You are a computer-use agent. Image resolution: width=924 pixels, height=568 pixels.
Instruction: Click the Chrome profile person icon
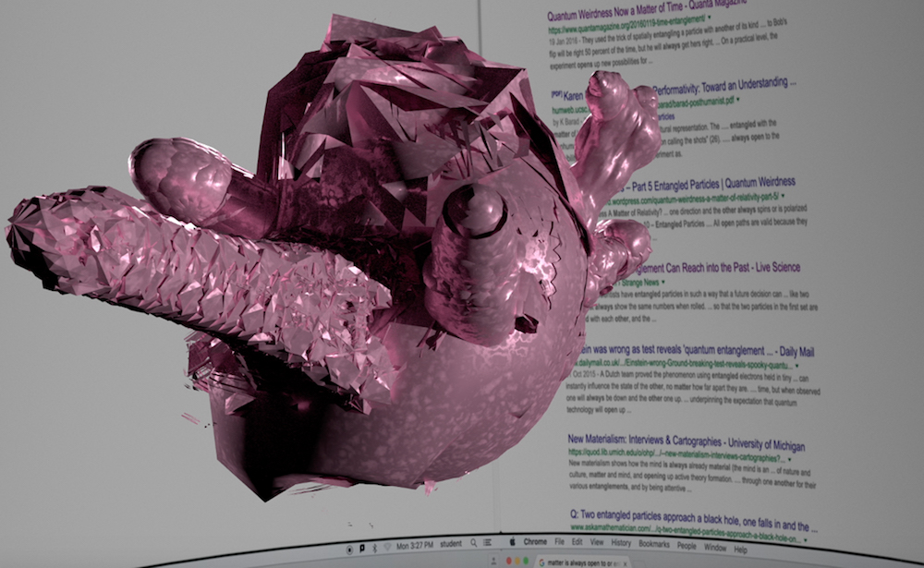(x=493, y=561)
